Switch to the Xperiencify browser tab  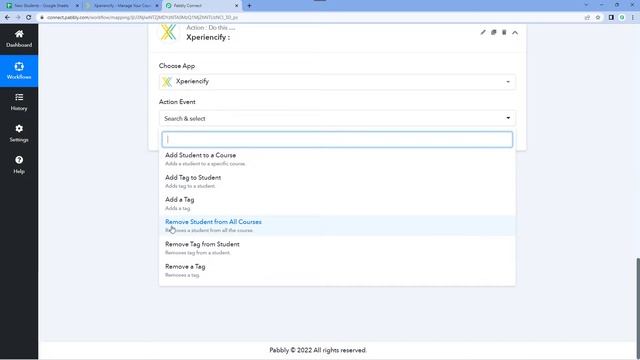point(121,6)
